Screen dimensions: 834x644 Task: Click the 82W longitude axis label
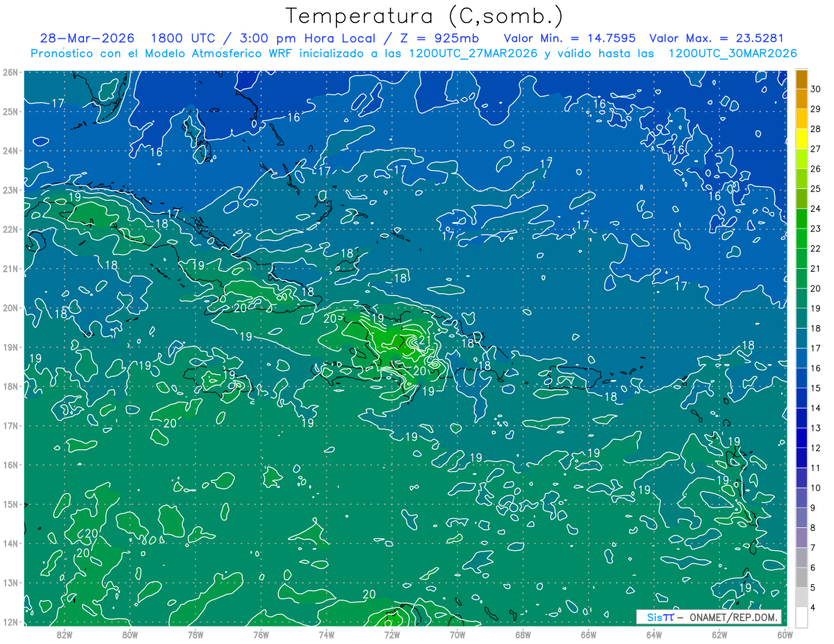(x=64, y=634)
